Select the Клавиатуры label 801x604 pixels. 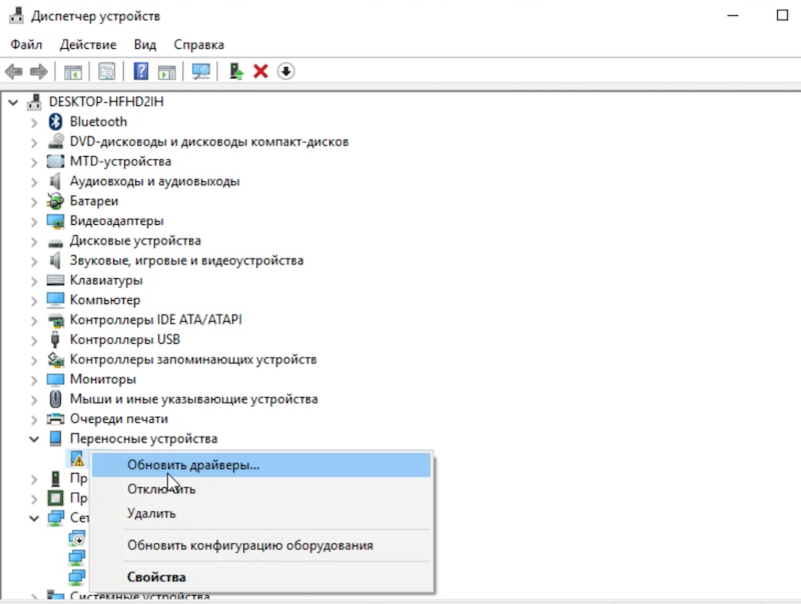tap(106, 280)
